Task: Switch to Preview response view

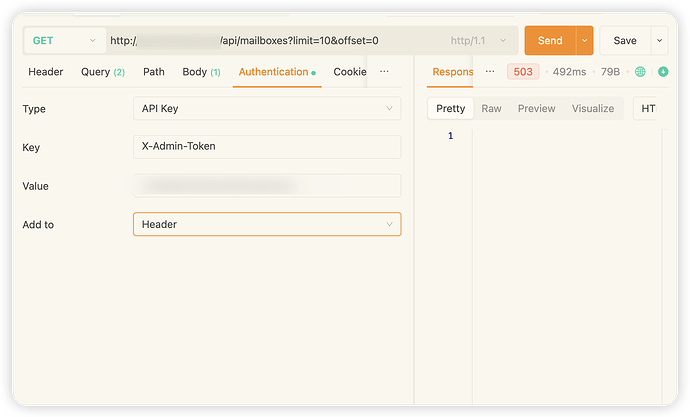Action: click(x=536, y=108)
